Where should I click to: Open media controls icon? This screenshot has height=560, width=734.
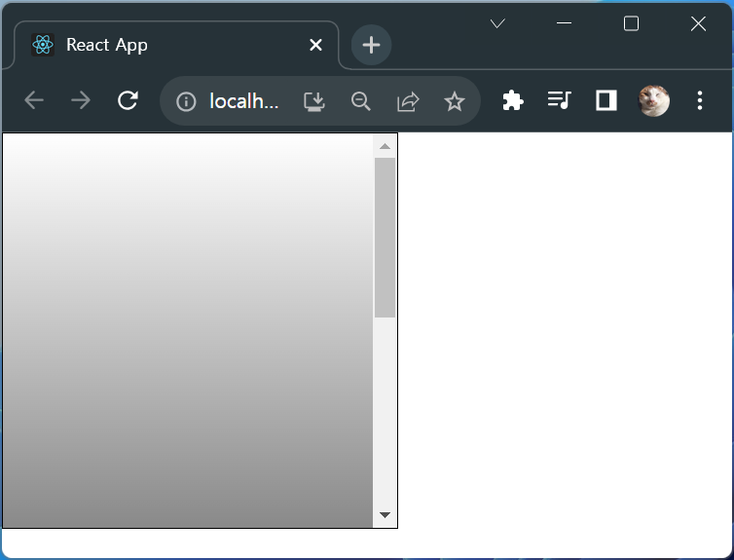560,100
